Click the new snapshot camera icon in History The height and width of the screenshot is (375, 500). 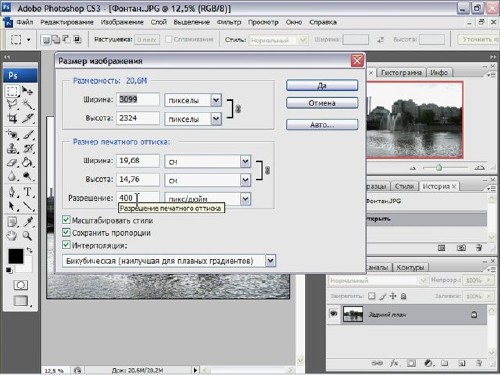pyautogui.click(x=461, y=248)
